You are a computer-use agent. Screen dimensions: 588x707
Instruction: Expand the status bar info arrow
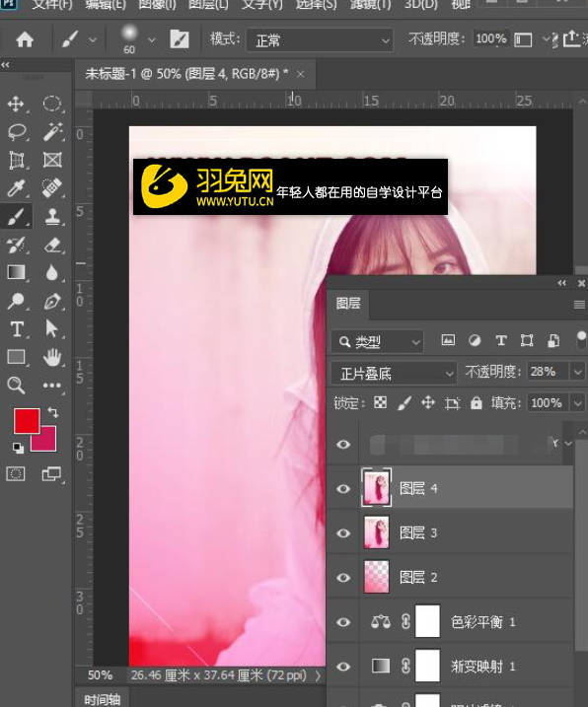[x=318, y=675]
